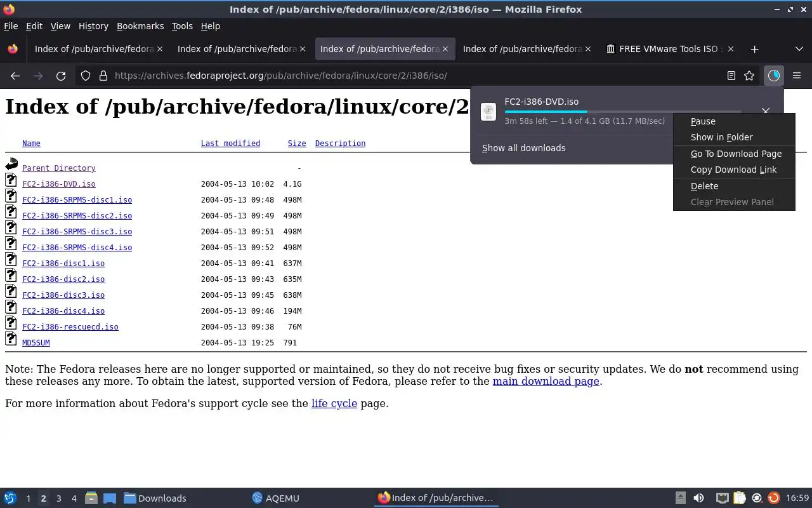Open the FC2-i386-disc1.iso link
The width and height of the screenshot is (812, 508).
pos(63,264)
